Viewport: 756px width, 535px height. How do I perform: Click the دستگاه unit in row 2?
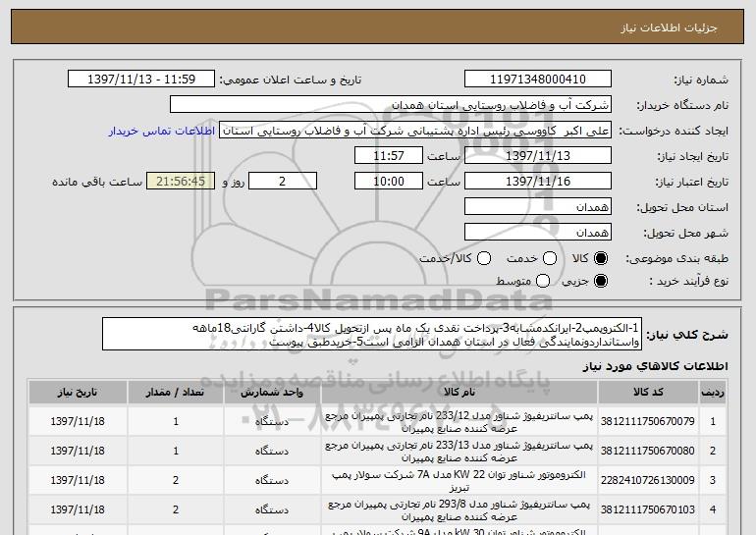(272, 451)
